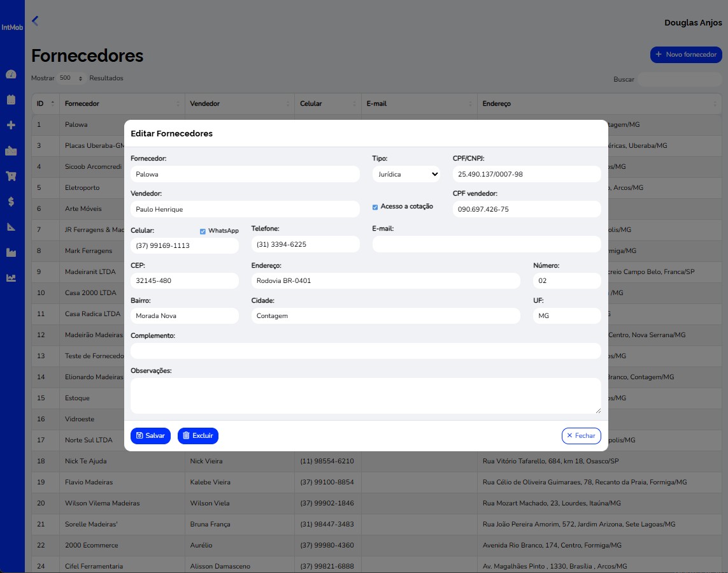
Task: Click the shopping cart sidebar icon
Action: click(11, 176)
